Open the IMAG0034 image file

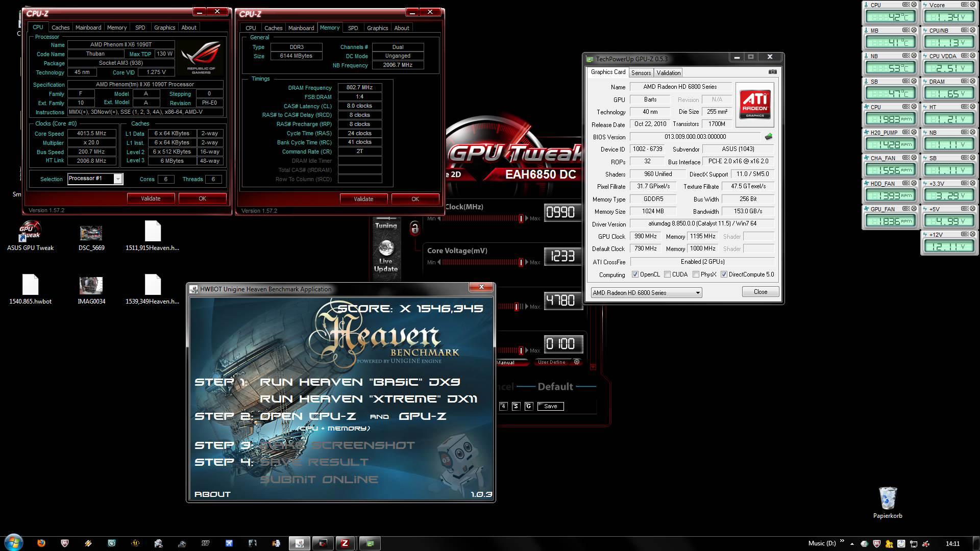91,290
